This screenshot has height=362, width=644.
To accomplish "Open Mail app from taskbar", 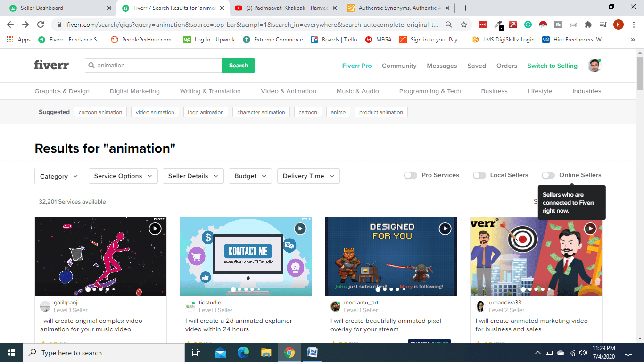I will tap(220, 353).
